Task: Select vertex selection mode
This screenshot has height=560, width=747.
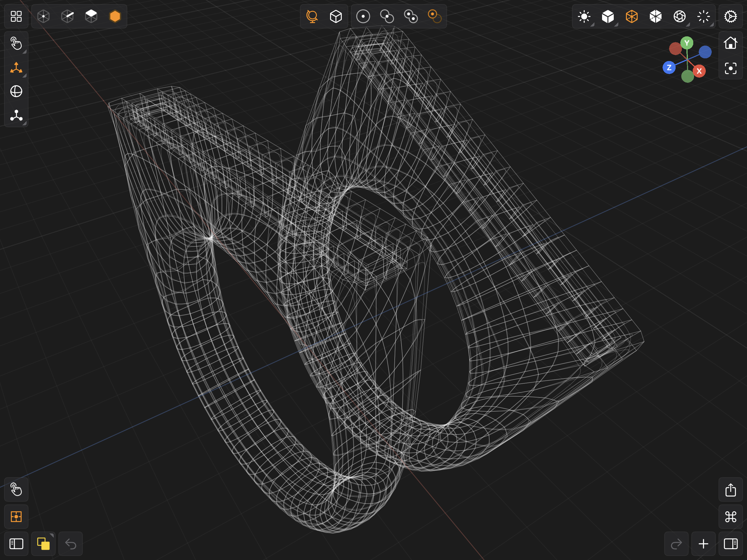Action: [x=43, y=16]
